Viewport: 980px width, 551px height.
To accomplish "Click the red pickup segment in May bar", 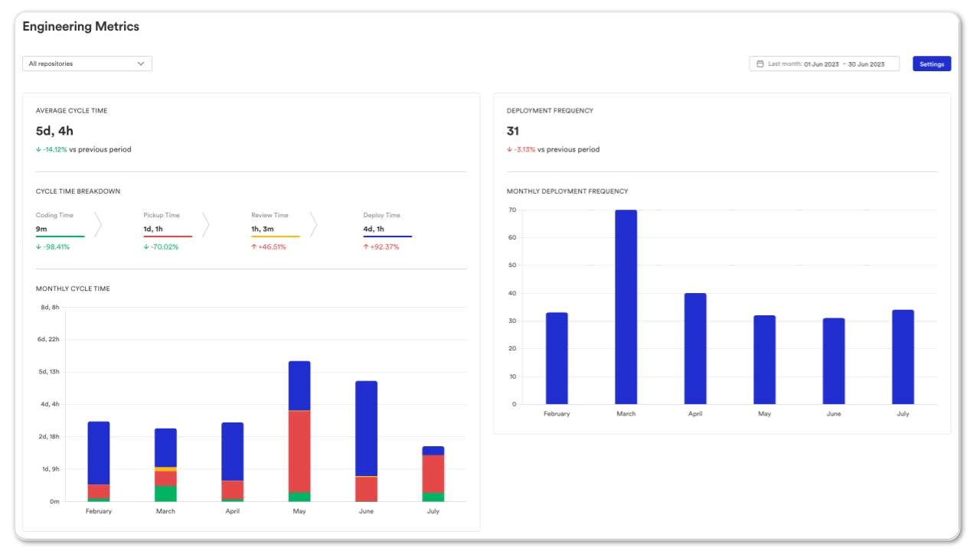I will click(299, 452).
